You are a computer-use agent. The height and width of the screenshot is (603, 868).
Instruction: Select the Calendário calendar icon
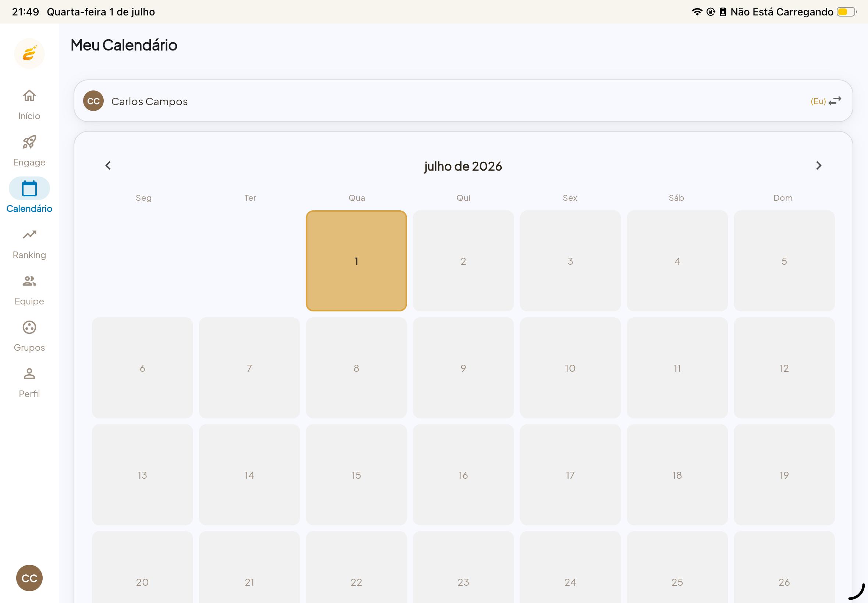29,189
